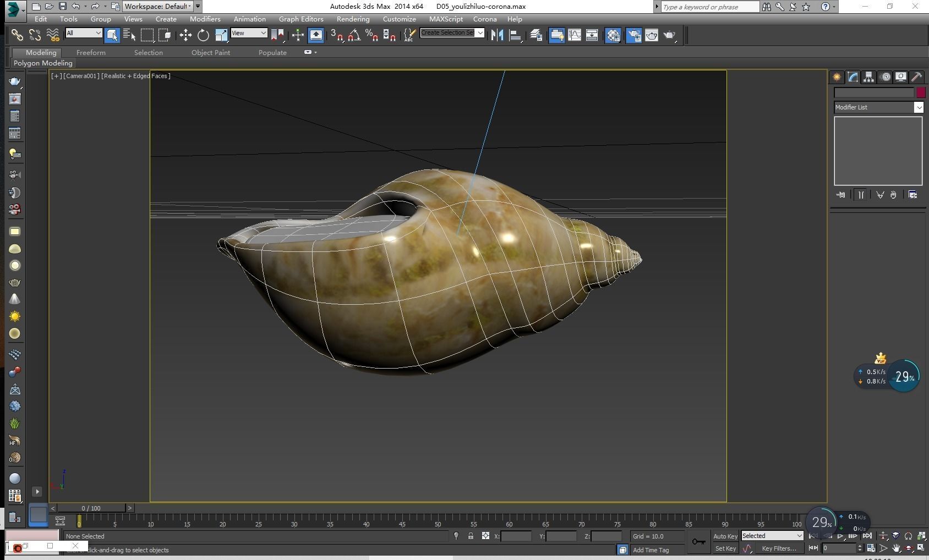This screenshot has height=560, width=929.
Task: Open the Rendering menu
Action: coord(353,19)
